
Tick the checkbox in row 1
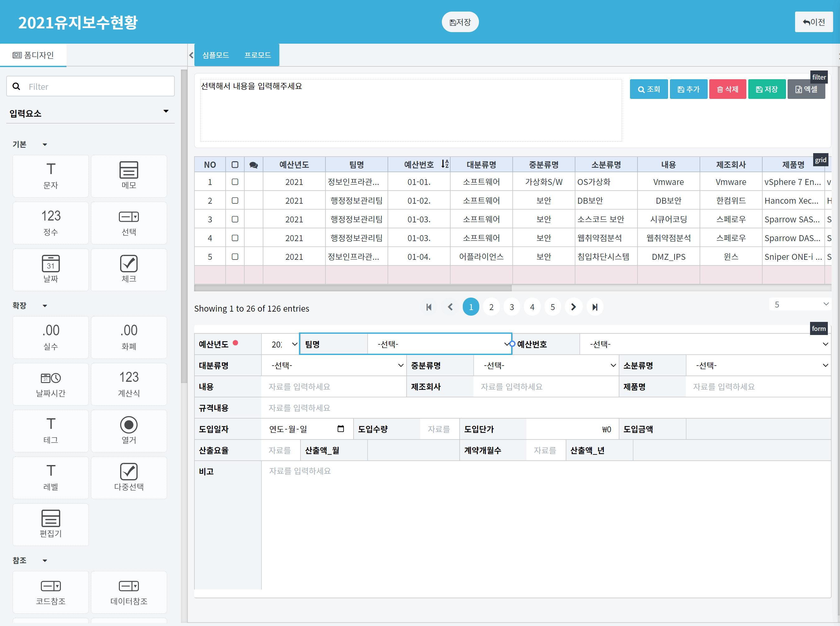tap(235, 182)
